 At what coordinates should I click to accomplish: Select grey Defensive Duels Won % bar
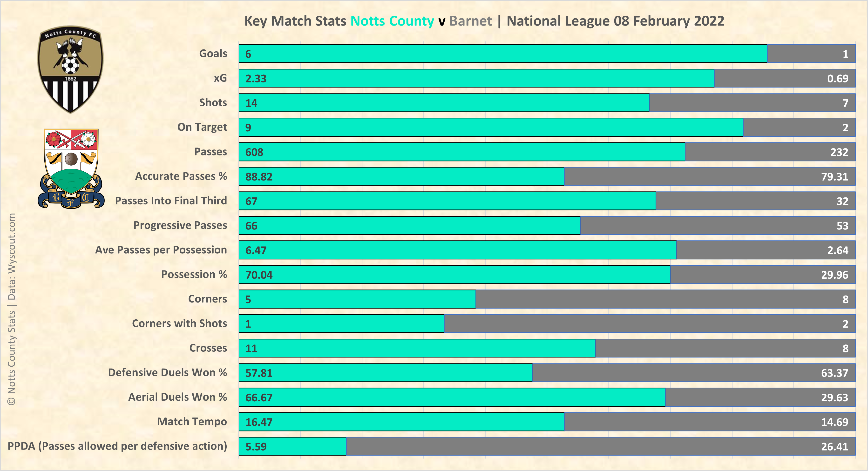[693, 373]
